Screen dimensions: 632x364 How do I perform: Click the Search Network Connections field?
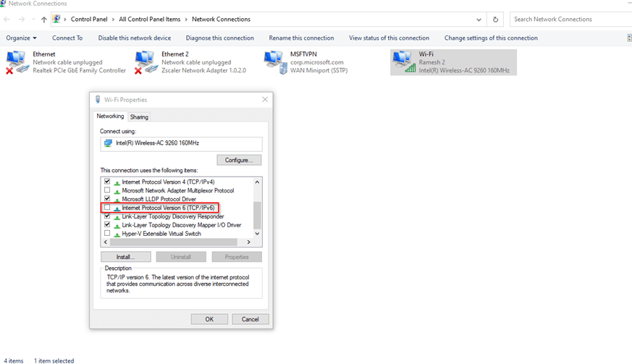click(570, 20)
